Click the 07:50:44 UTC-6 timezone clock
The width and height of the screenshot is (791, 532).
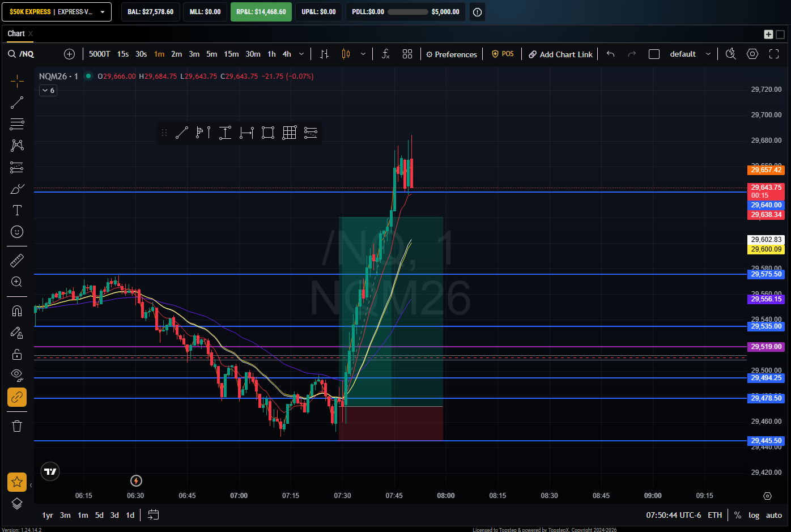coord(673,515)
